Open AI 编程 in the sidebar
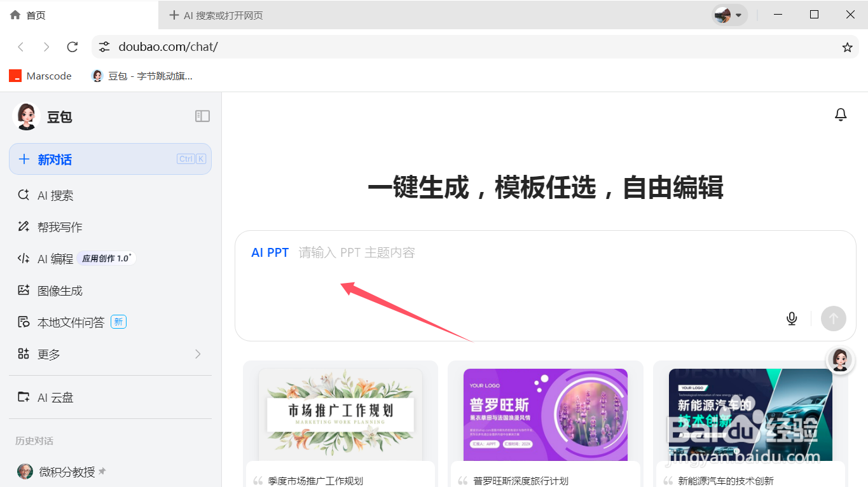This screenshot has width=868, height=487. 110,259
